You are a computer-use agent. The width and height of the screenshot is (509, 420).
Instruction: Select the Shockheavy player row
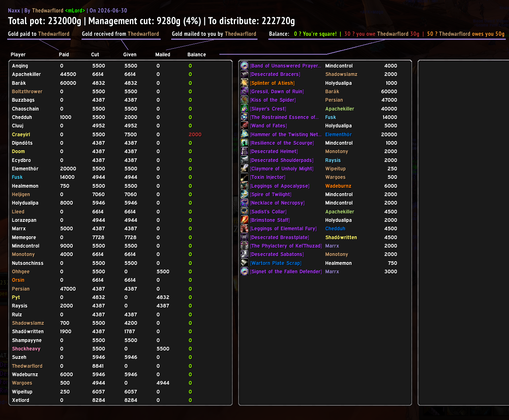click(x=121, y=349)
